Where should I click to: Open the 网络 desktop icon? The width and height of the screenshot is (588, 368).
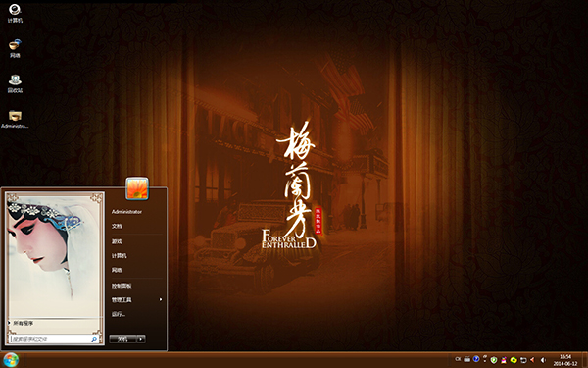point(15,48)
